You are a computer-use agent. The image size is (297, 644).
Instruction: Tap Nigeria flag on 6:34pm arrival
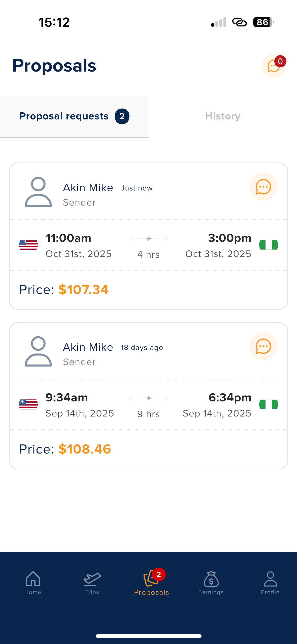(269, 404)
